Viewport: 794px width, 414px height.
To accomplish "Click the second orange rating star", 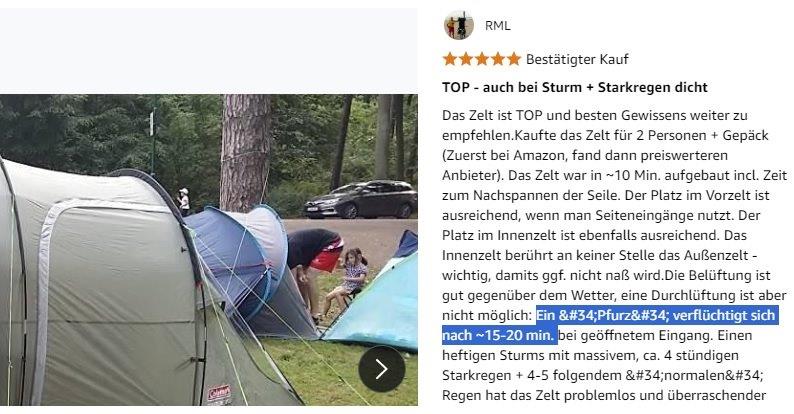I will click(466, 59).
